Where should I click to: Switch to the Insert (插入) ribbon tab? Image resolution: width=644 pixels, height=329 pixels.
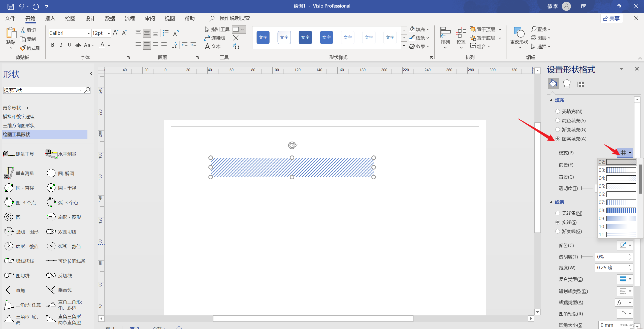pyautogui.click(x=50, y=18)
